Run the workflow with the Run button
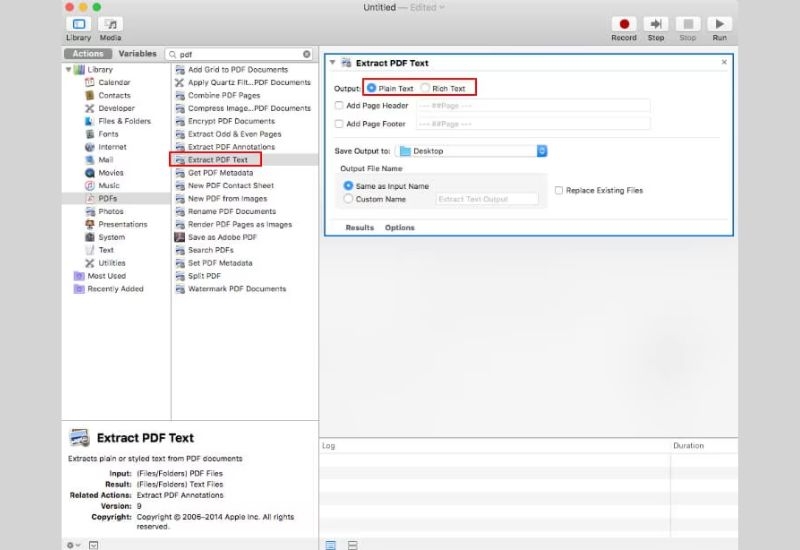The width and height of the screenshot is (800, 550). [720, 24]
